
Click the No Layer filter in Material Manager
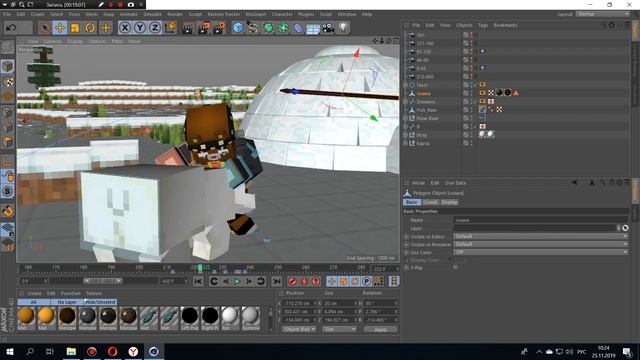tap(67, 302)
